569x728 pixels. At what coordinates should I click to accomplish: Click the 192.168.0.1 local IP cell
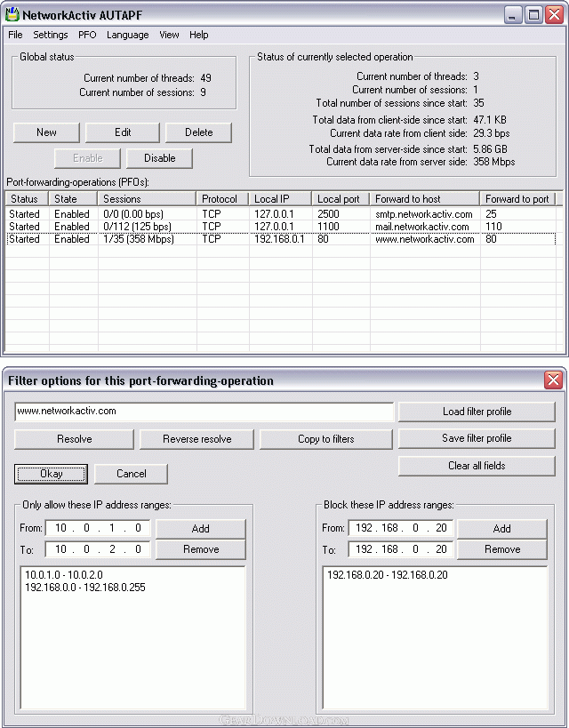pos(279,239)
